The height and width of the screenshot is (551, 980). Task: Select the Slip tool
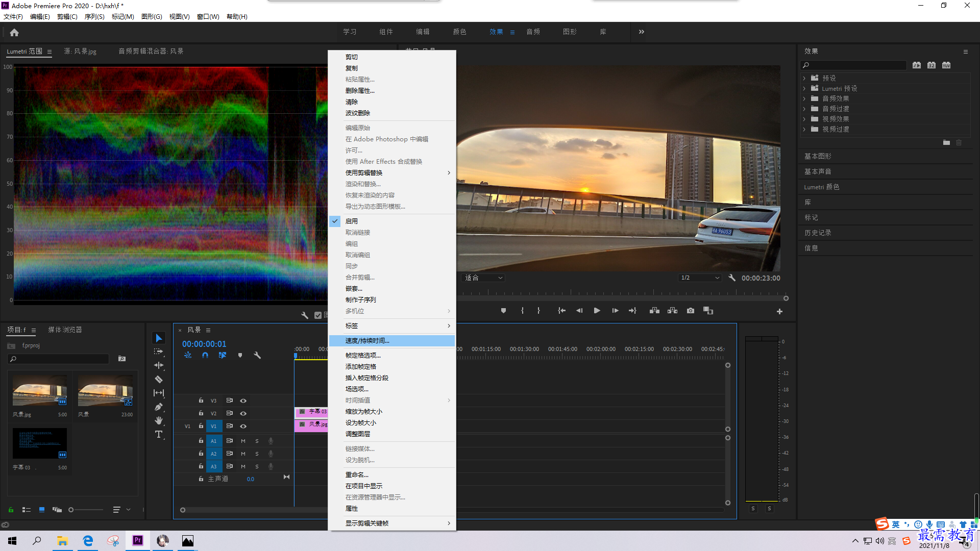[x=159, y=393]
